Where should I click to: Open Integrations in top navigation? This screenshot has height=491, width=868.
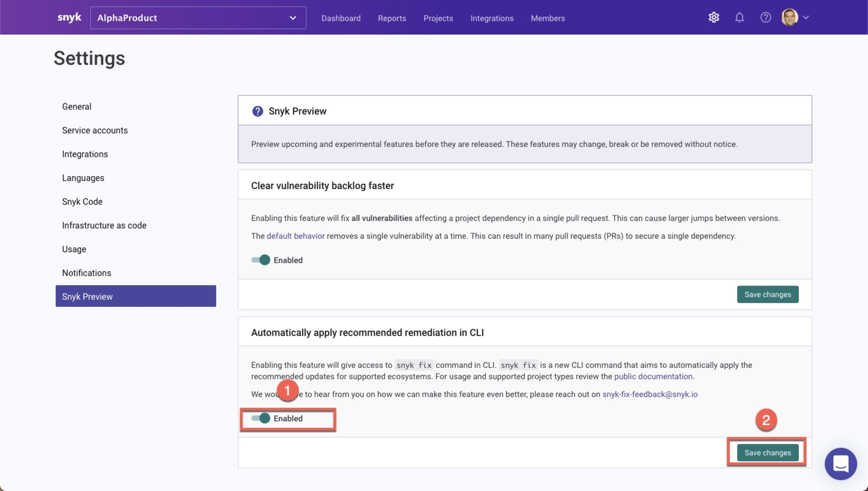tap(492, 18)
